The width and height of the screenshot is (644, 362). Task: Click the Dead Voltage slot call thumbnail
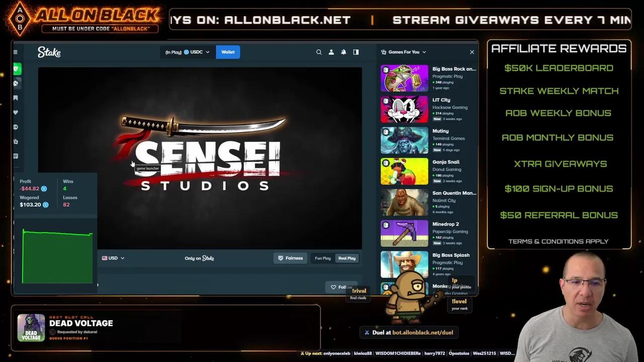point(31,328)
